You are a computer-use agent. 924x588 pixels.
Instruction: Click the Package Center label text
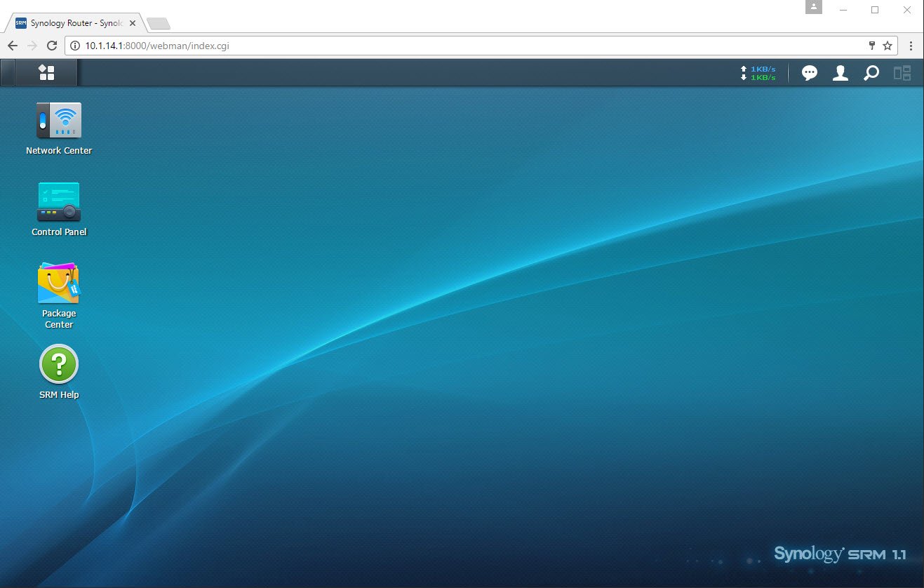[x=59, y=319]
